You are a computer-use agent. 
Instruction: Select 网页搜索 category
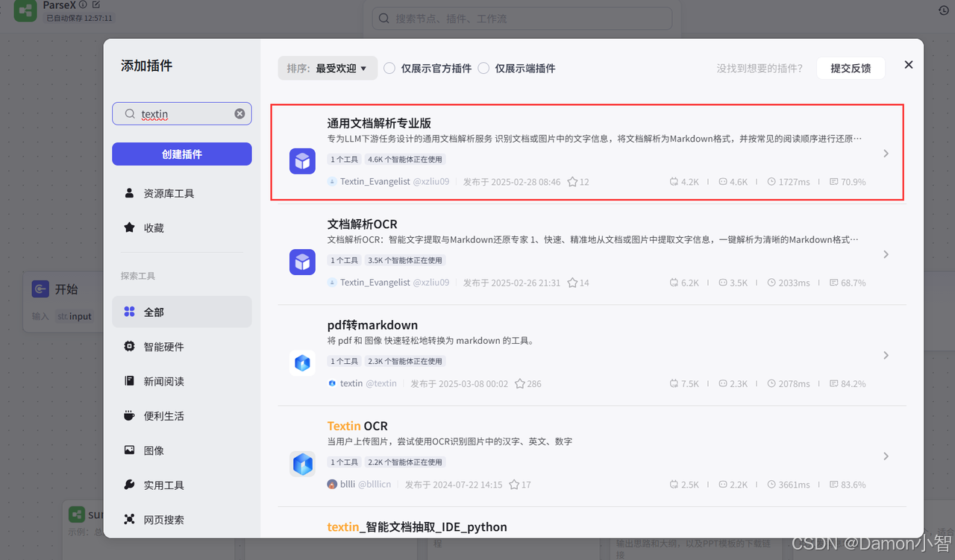click(x=182, y=520)
